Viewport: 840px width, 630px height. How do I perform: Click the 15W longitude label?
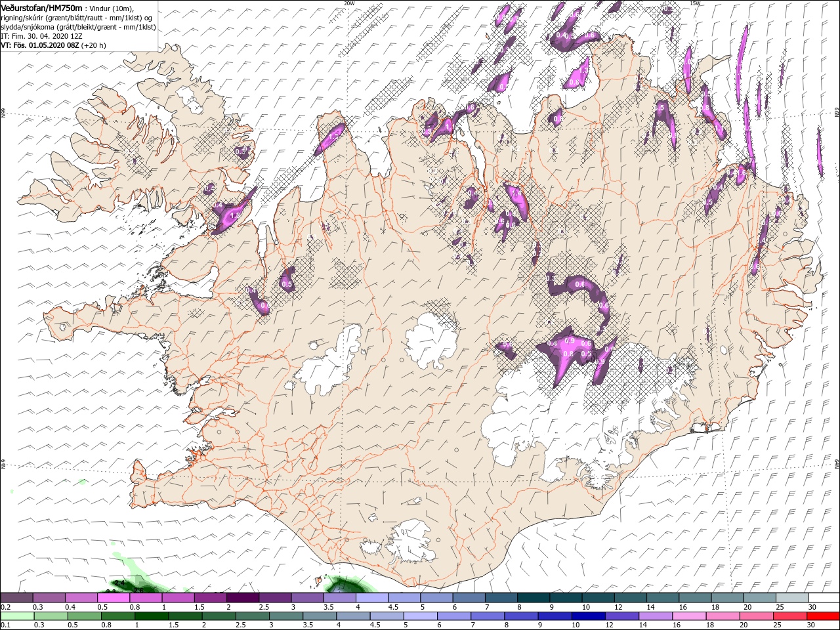(695, 3)
